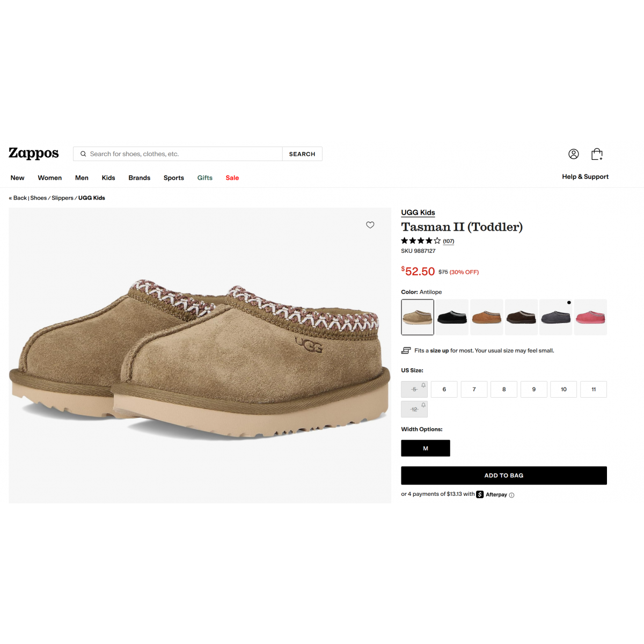Open the shopping bag icon
The height and width of the screenshot is (644, 644).
[x=597, y=154]
